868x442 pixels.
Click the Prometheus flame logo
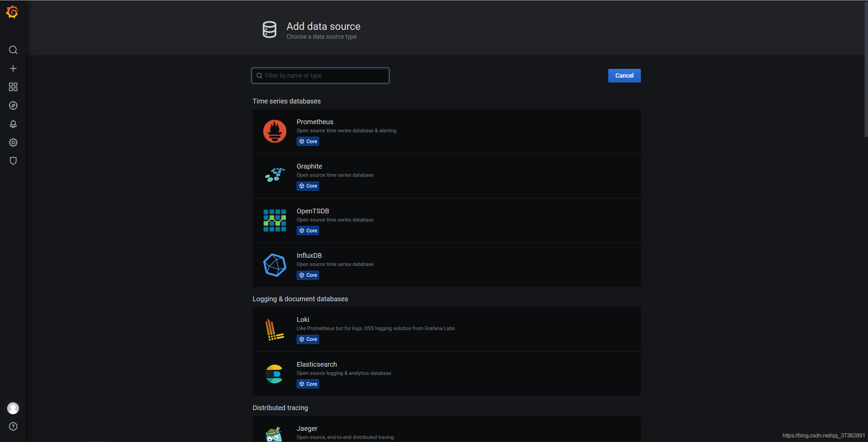click(275, 131)
